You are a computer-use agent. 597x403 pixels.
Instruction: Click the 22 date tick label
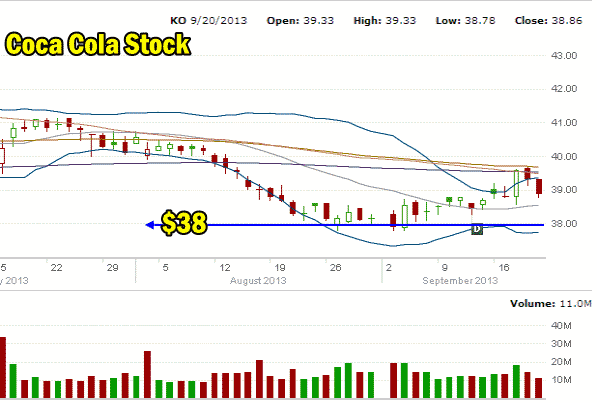[x=56, y=268]
